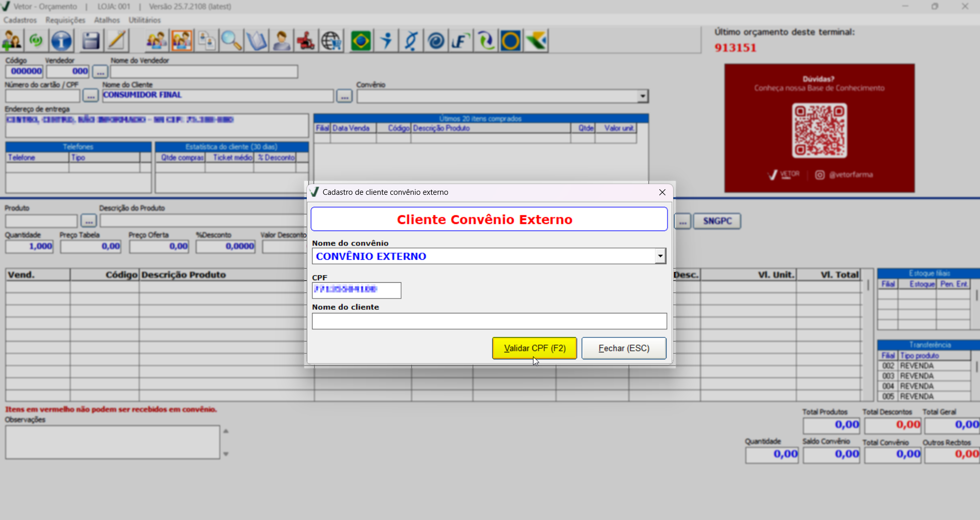Click the Base de Conhecimento QR code banner
The height and width of the screenshot is (520, 980).
coord(819,128)
